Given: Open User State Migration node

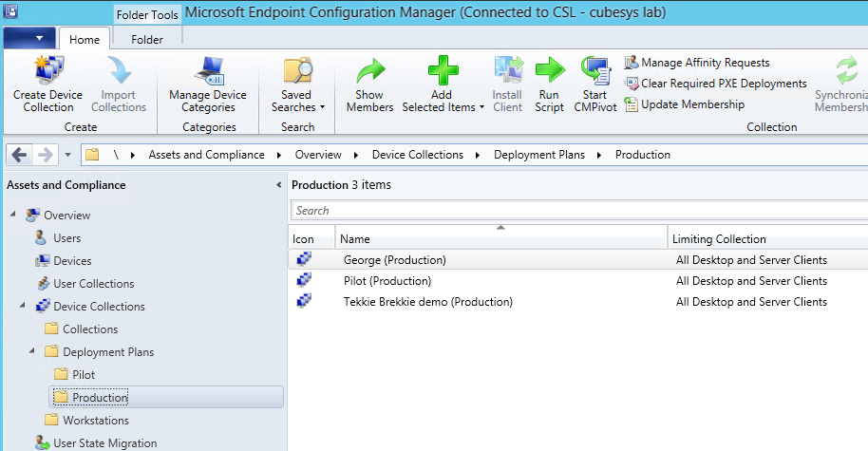Looking at the screenshot, I should point(104,442).
